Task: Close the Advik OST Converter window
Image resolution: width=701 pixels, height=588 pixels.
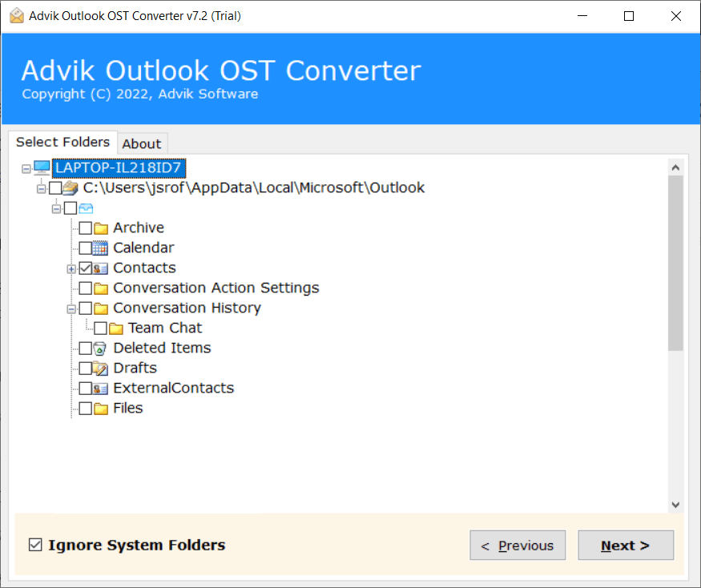Action: pos(676,16)
